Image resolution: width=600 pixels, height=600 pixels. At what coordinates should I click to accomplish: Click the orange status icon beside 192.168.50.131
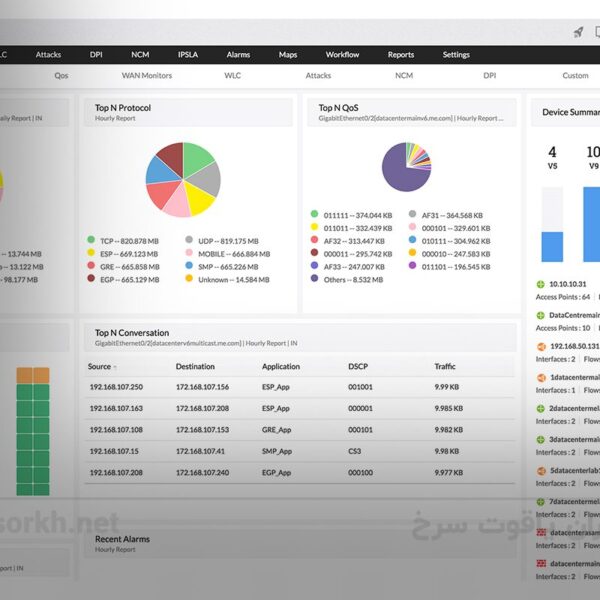click(x=541, y=347)
